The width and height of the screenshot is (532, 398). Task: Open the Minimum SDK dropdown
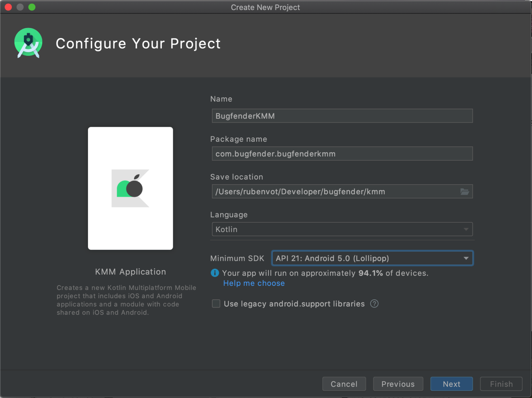[372, 258]
